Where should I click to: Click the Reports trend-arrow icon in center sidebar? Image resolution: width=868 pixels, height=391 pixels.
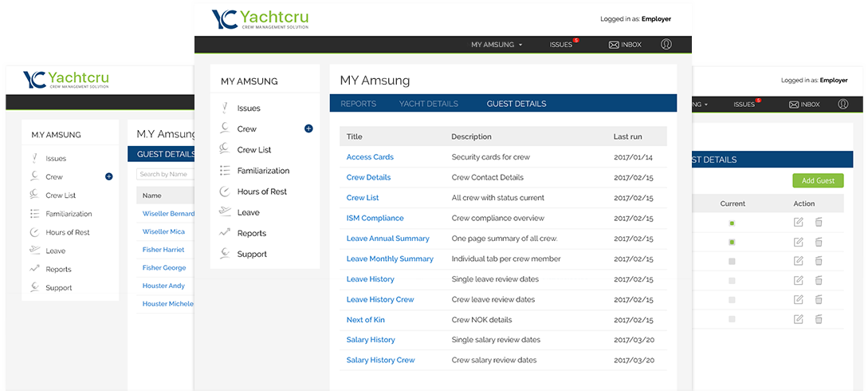(224, 233)
